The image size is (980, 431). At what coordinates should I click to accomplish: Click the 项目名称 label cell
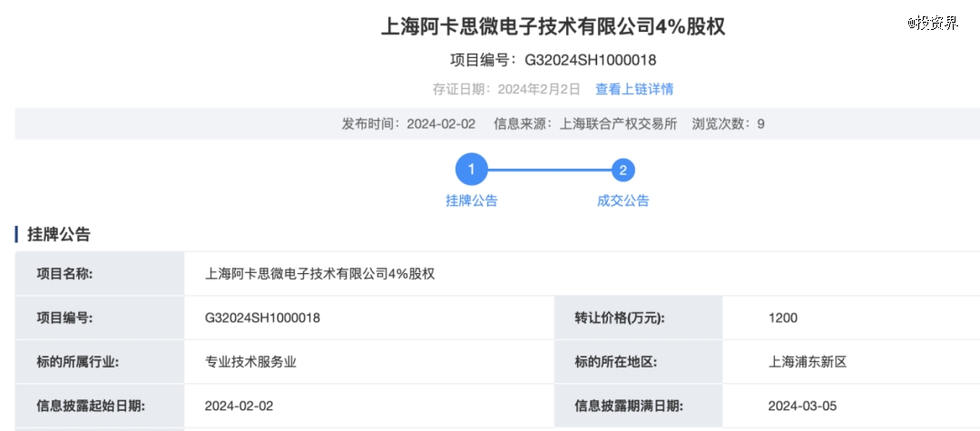[x=100, y=274]
